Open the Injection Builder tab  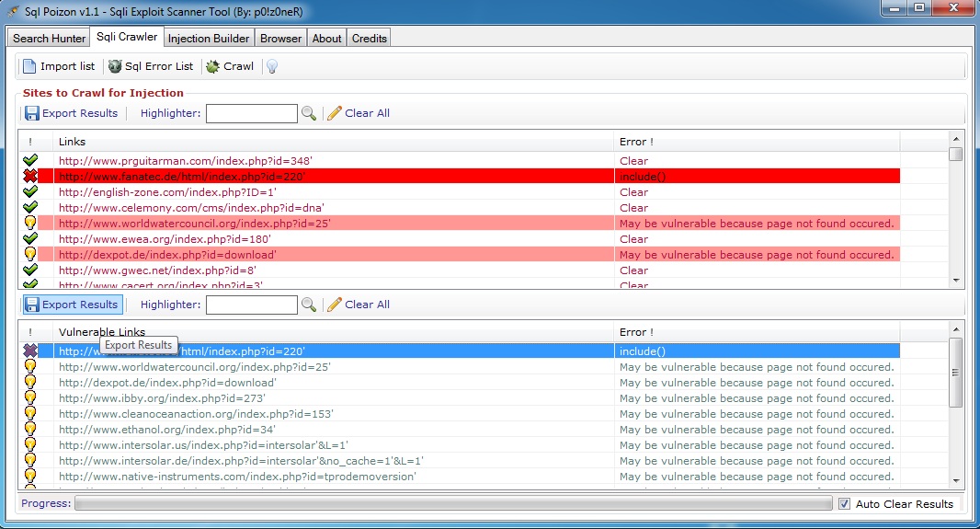point(209,38)
